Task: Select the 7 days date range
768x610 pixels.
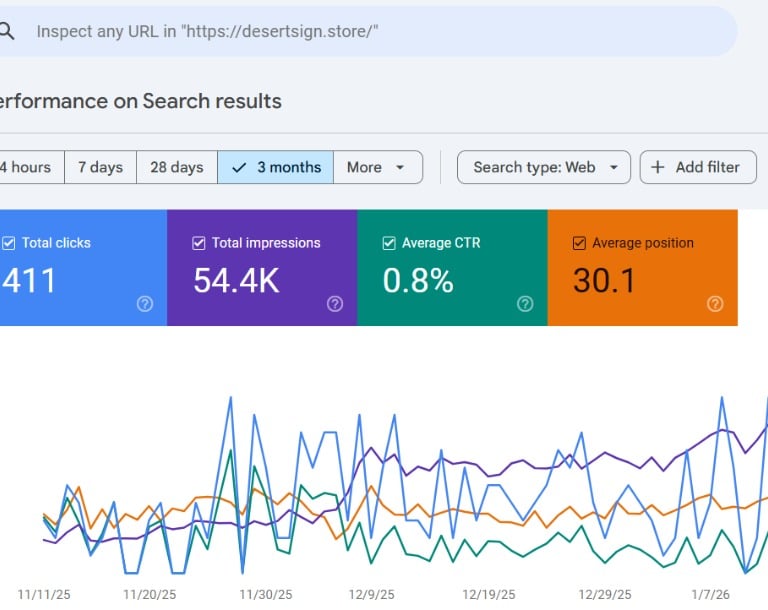Action: (x=100, y=167)
